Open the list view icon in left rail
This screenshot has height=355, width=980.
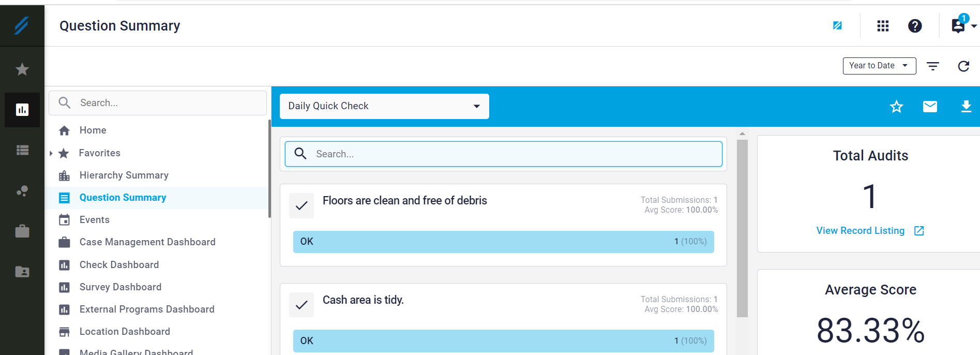[22, 150]
